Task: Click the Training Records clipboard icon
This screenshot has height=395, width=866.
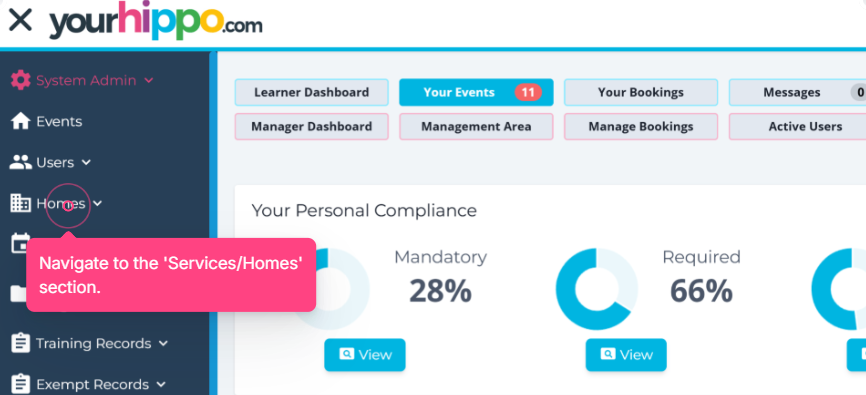Action: coord(20,343)
